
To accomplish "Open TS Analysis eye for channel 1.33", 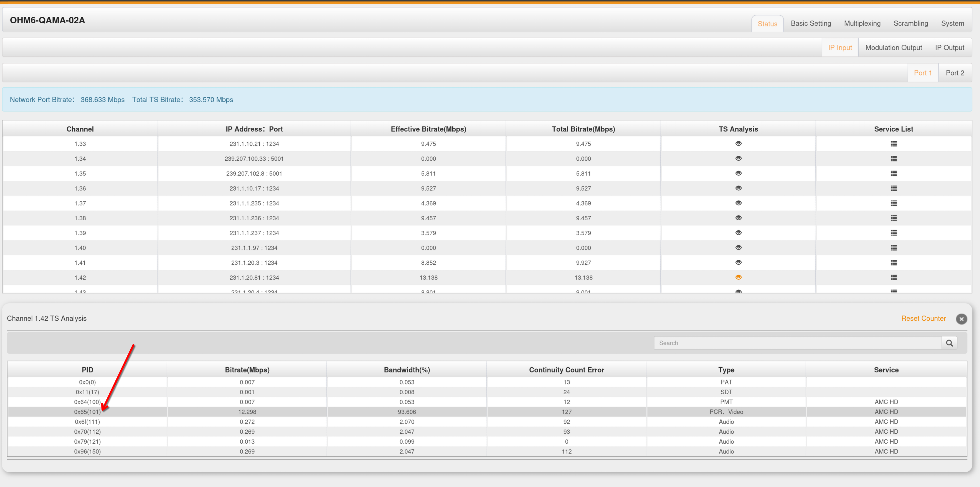I will pos(738,143).
